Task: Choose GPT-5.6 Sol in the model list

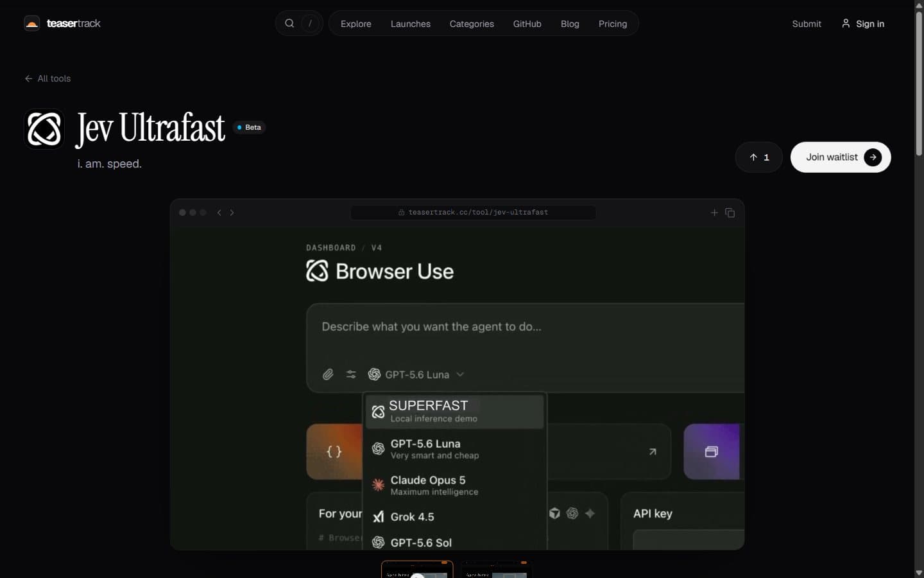Action: (x=455, y=543)
